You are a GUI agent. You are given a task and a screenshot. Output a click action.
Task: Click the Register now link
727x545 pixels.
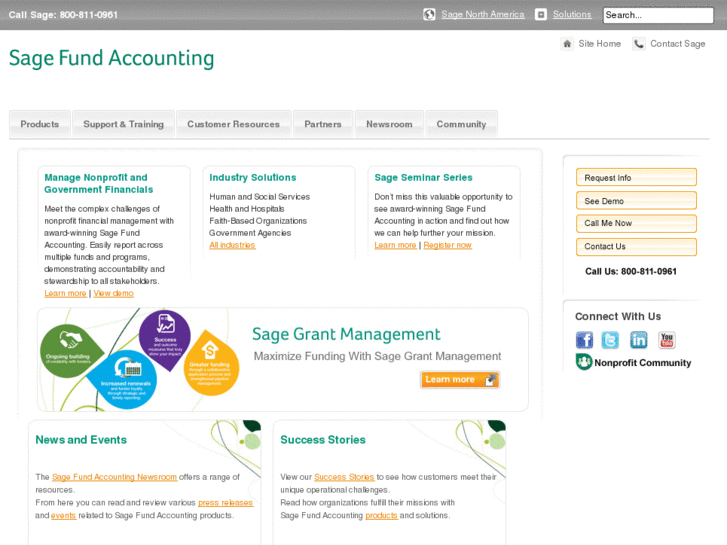coord(447,245)
